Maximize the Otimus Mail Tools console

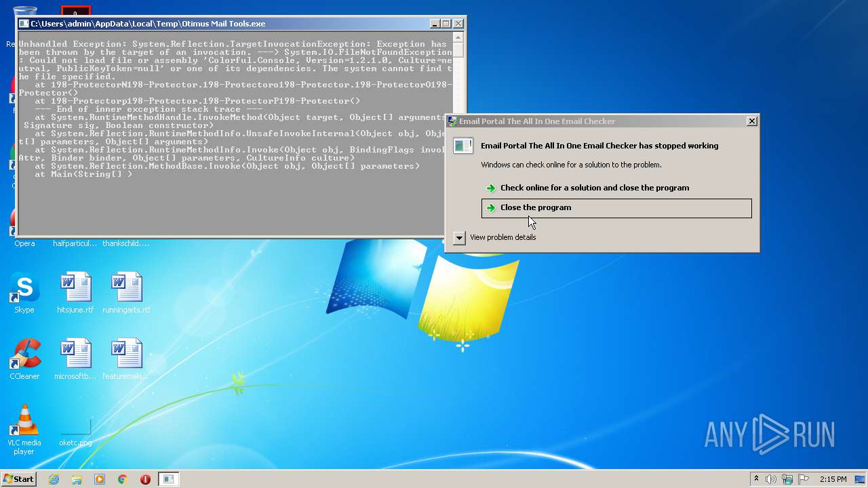coord(446,24)
